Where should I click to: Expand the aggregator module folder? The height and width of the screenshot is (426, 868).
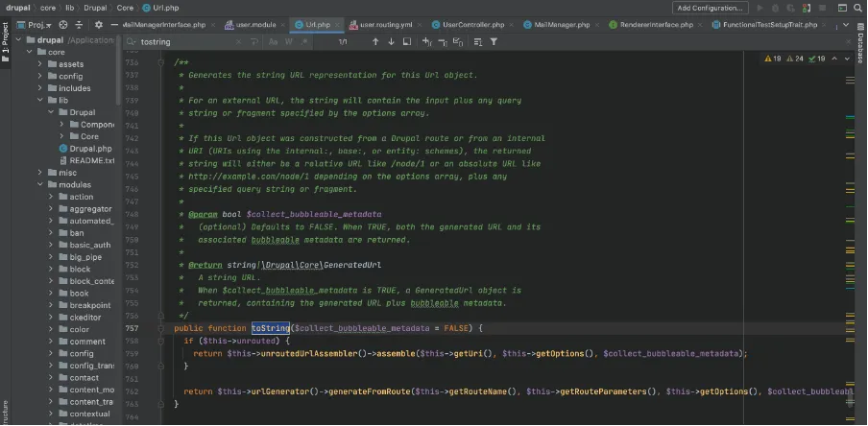(50, 208)
